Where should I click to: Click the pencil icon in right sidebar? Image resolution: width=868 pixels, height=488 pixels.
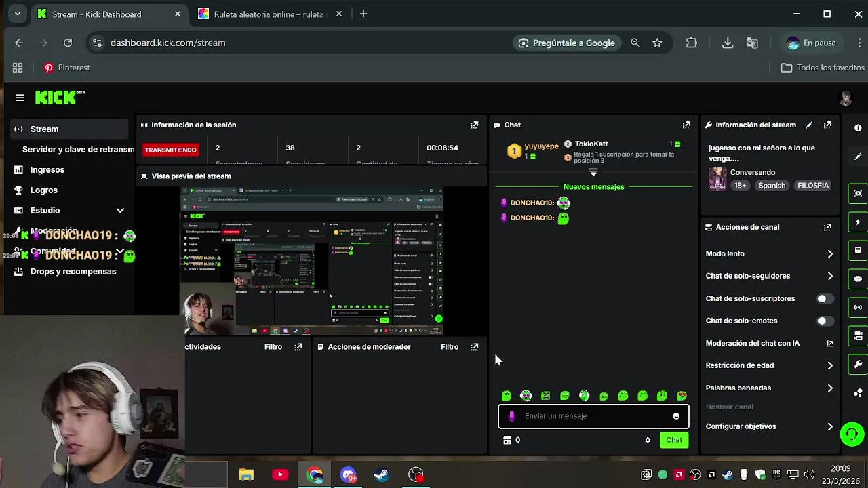[858, 157]
